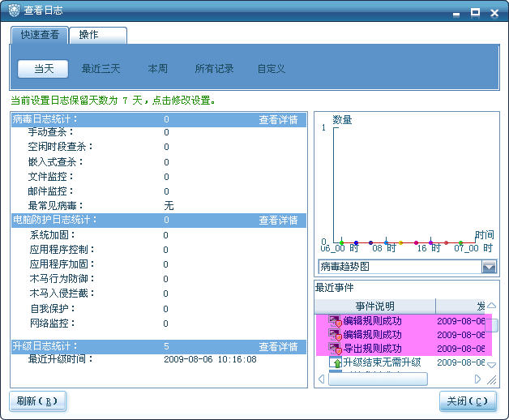Open 查看详情 for 升级日志统计
Screen dimensions: 509x420
(x=278, y=346)
